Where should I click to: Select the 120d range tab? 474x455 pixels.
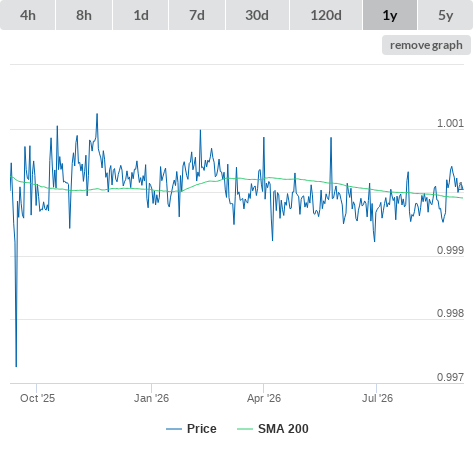326,15
